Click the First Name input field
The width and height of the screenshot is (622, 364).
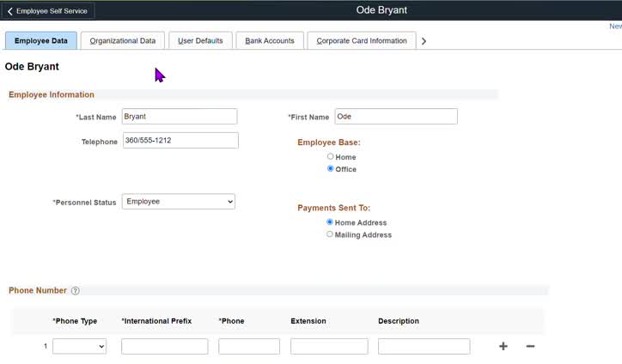click(x=396, y=117)
